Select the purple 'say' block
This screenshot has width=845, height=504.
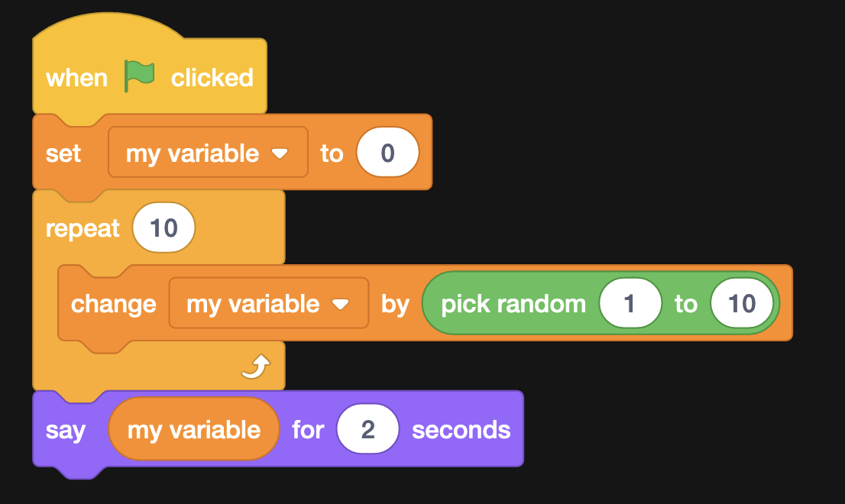[67, 428]
